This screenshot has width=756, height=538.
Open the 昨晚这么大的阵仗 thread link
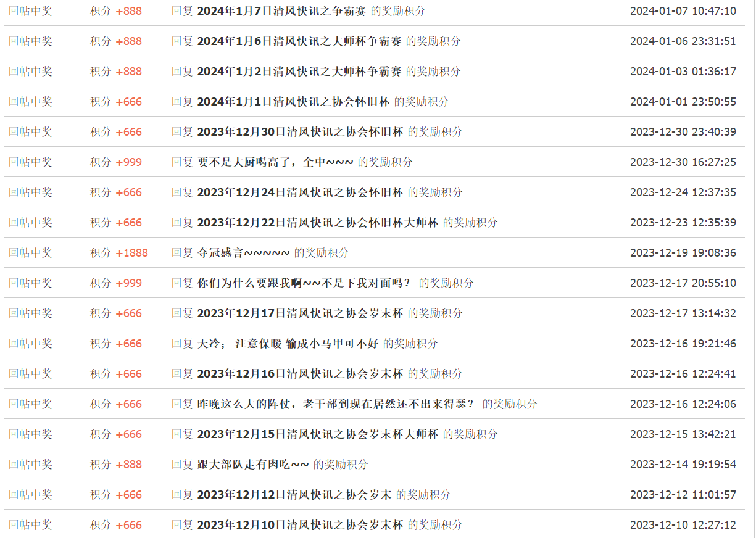click(337, 404)
